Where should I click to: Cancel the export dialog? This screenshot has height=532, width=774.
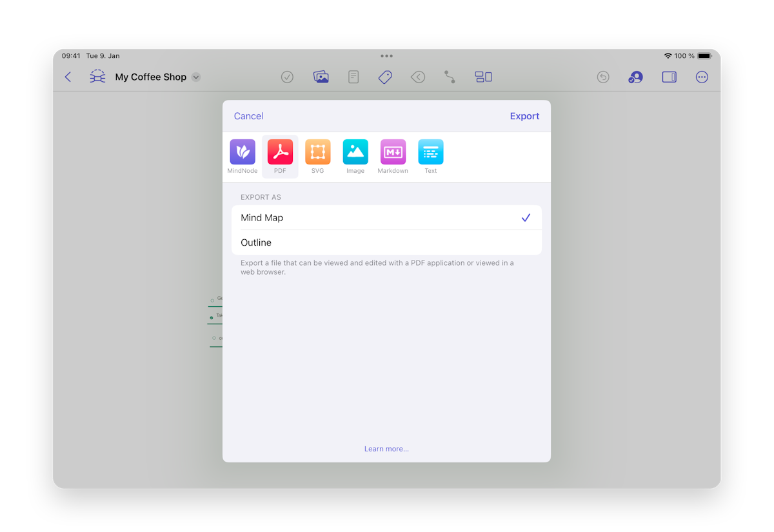click(248, 116)
